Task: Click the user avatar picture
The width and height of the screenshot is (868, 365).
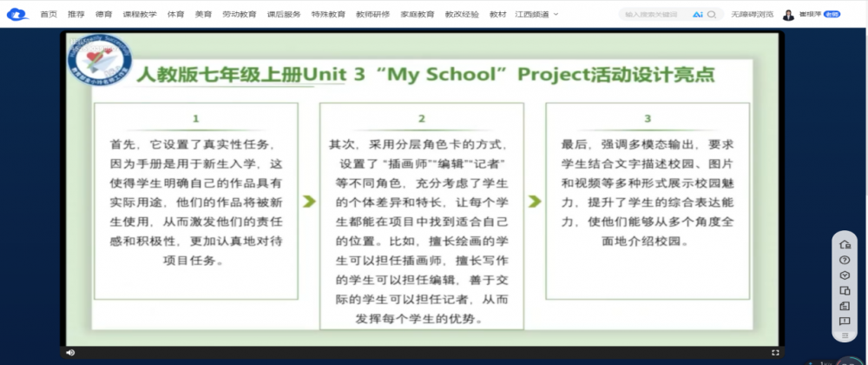Action: coord(788,15)
